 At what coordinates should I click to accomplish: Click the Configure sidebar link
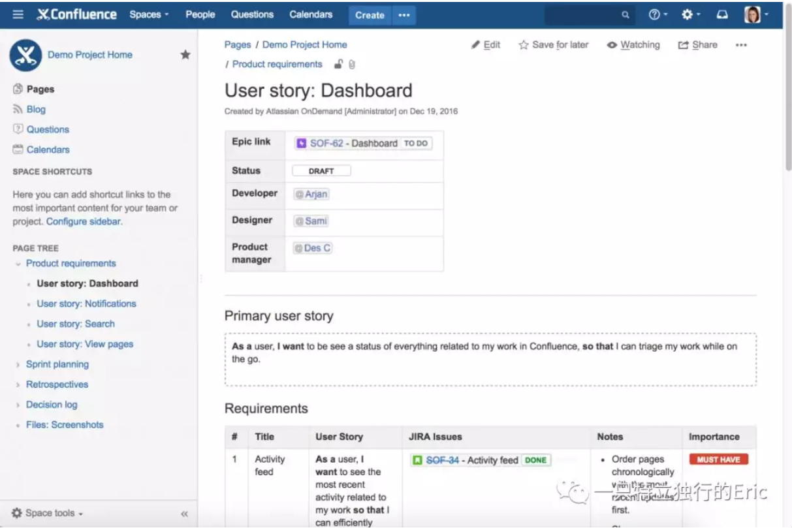tap(84, 221)
